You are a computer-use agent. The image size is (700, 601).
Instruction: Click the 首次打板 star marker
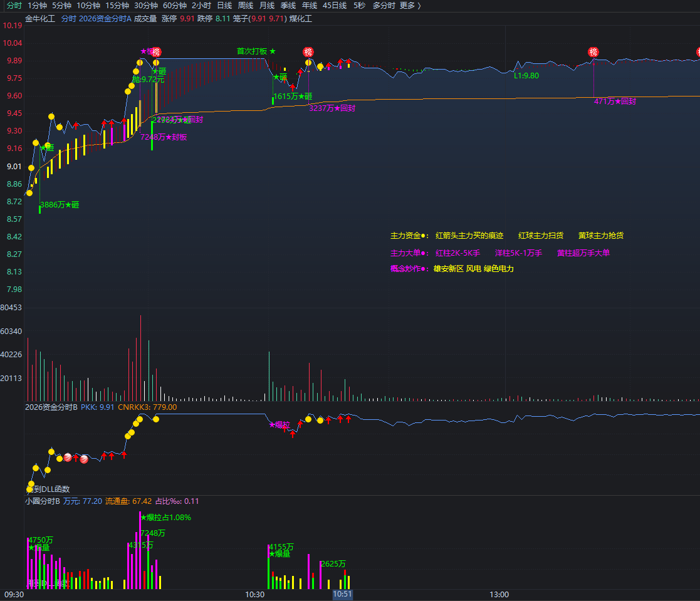(256, 51)
